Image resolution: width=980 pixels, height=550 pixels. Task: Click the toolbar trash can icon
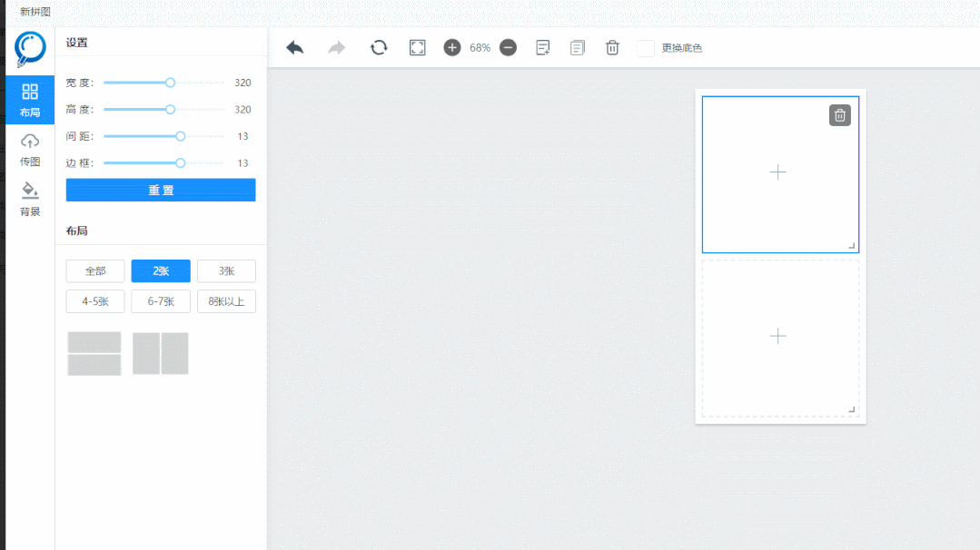612,47
